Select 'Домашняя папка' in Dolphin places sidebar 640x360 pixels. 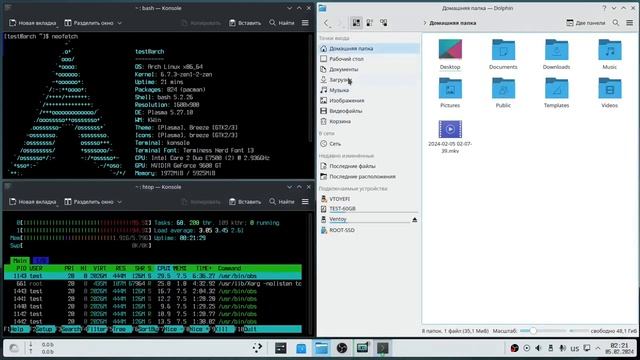(x=369, y=49)
